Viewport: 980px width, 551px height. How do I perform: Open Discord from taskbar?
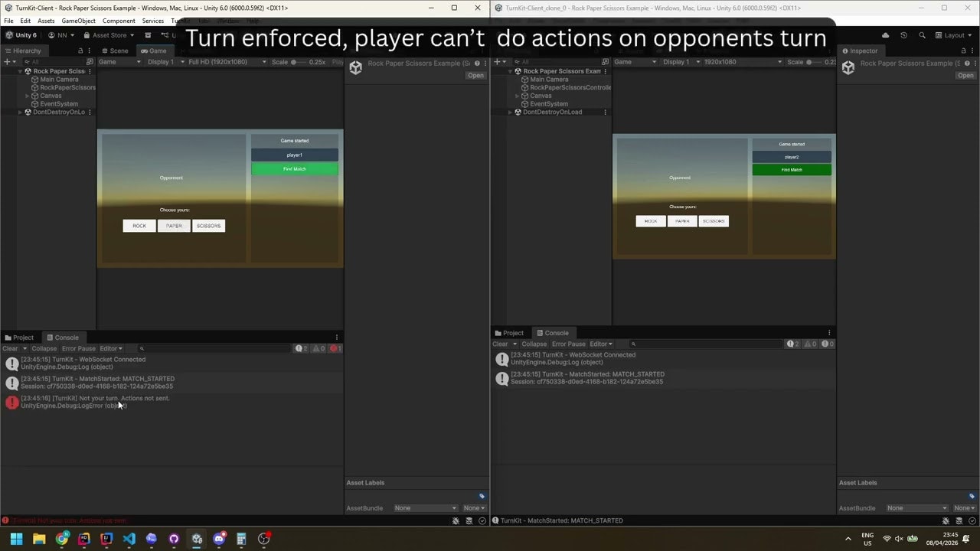[x=219, y=539]
